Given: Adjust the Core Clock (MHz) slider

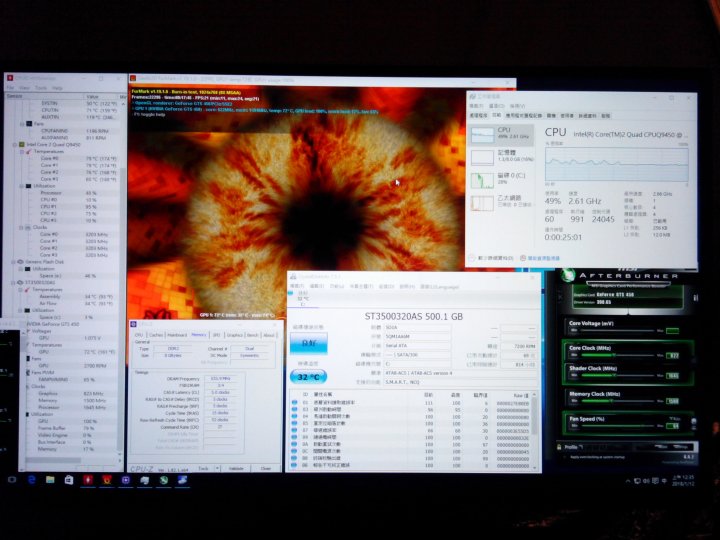Looking at the screenshot, I should [x=617, y=355].
